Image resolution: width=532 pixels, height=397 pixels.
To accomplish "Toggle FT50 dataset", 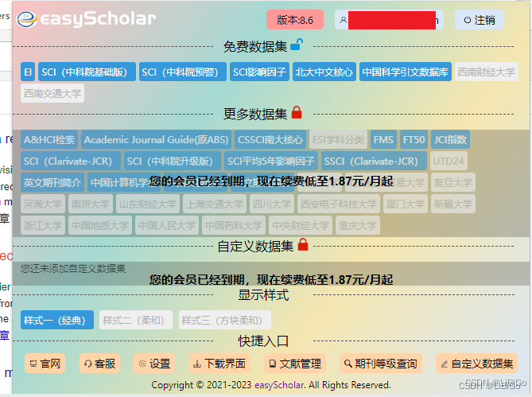I will (414, 139).
